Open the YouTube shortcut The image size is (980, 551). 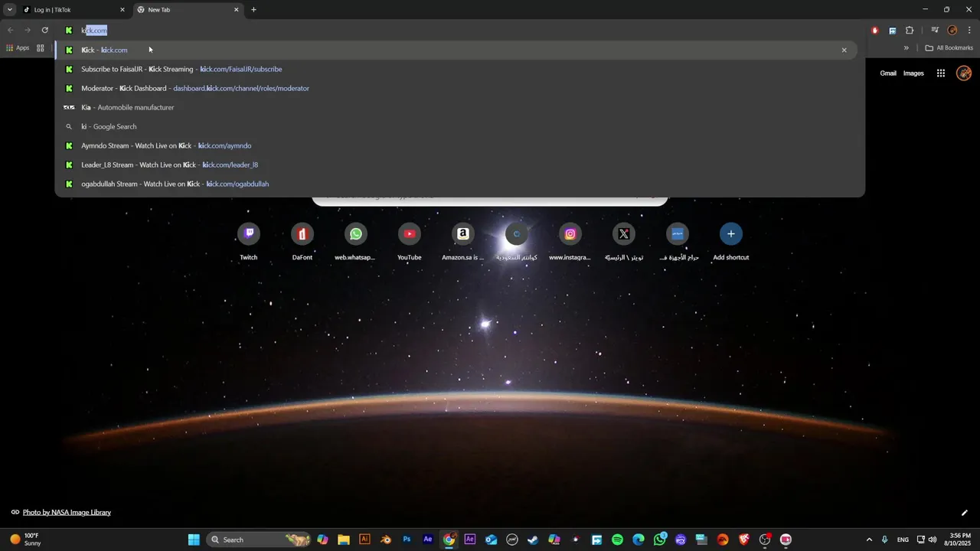[x=410, y=243]
